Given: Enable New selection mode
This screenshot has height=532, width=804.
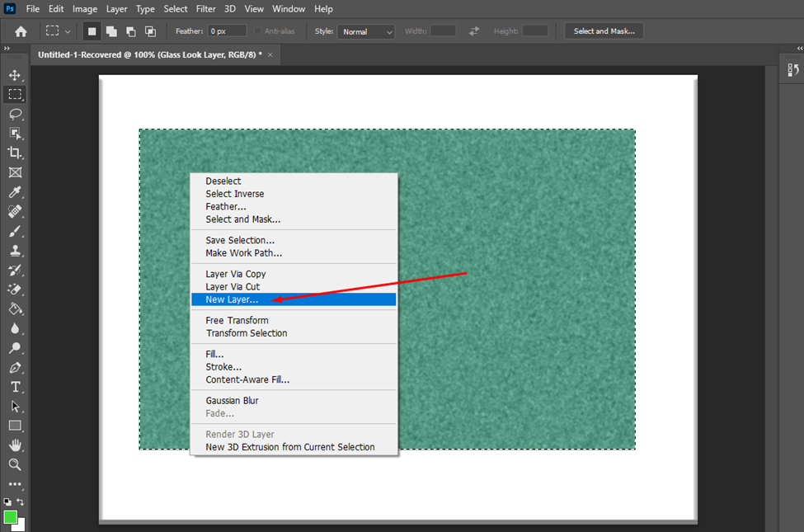Looking at the screenshot, I should point(92,31).
